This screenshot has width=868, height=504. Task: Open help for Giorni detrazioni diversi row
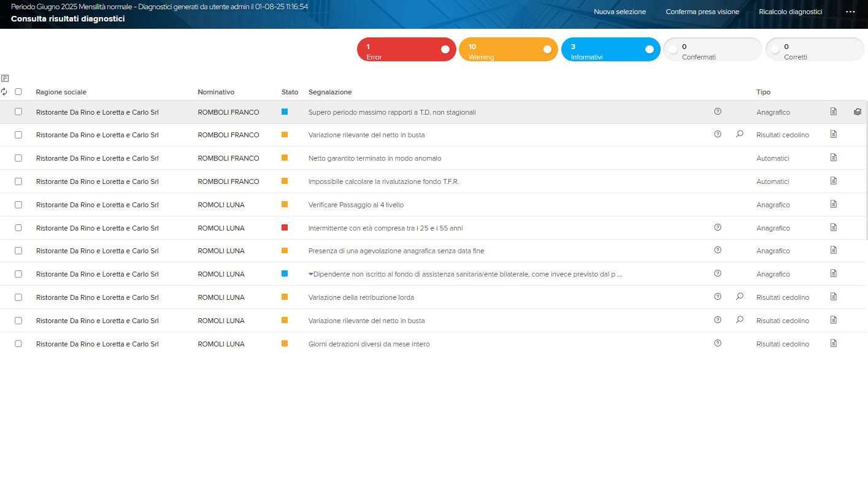pyautogui.click(x=718, y=343)
